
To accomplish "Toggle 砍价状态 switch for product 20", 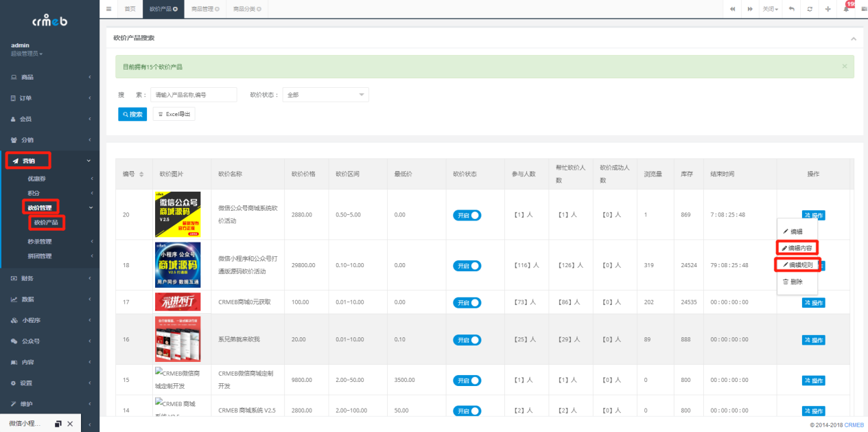I will [x=467, y=215].
